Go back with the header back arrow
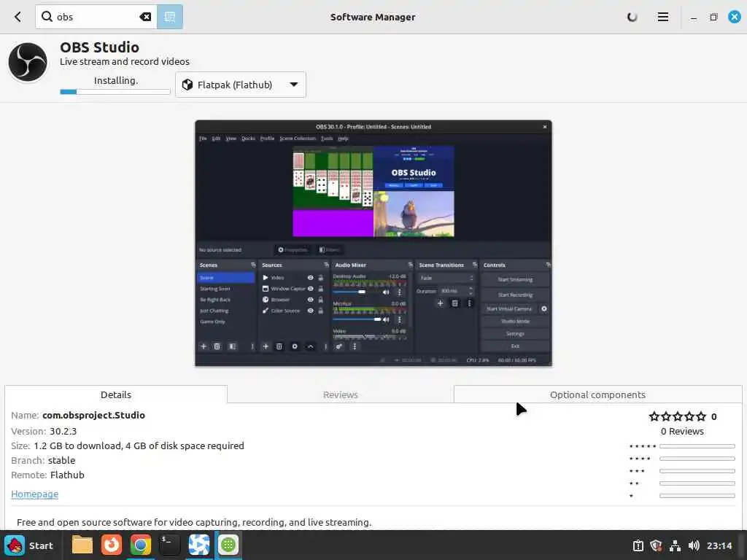747x560 pixels. pyautogui.click(x=18, y=17)
